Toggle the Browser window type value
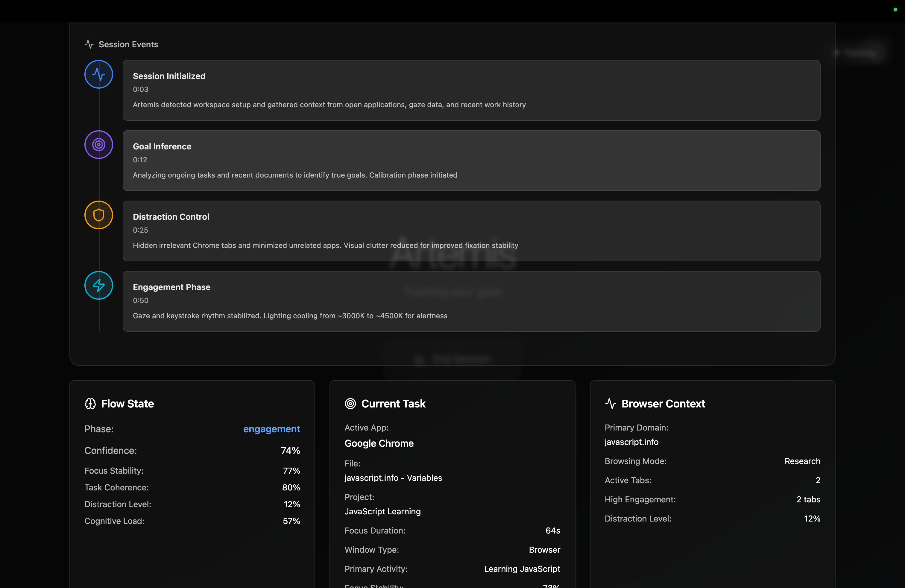Viewport: 905px width, 588px height. tap(544, 550)
